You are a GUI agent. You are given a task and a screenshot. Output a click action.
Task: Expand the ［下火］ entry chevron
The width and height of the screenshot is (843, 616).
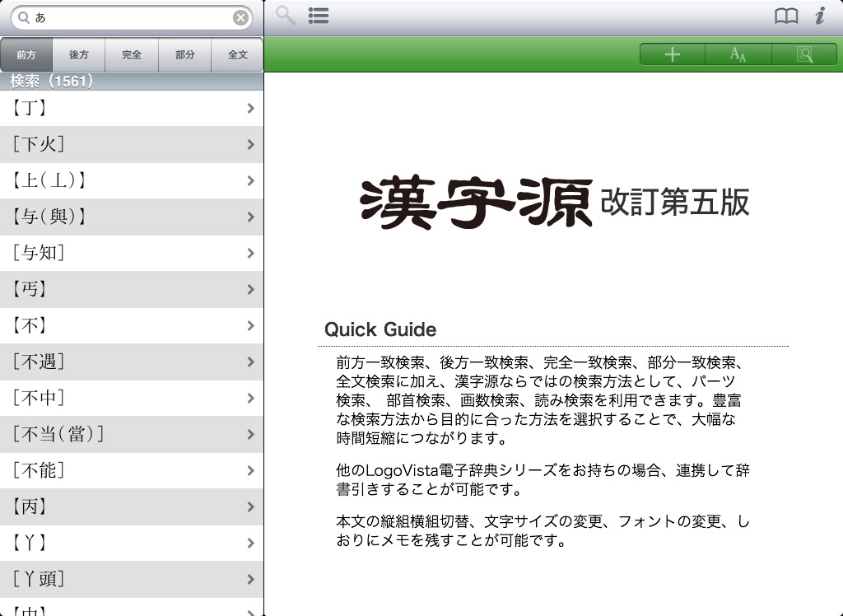250,145
